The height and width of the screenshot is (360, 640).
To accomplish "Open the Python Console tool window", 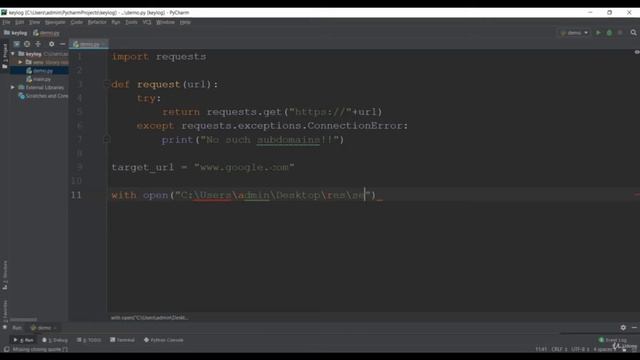I will coord(164,340).
